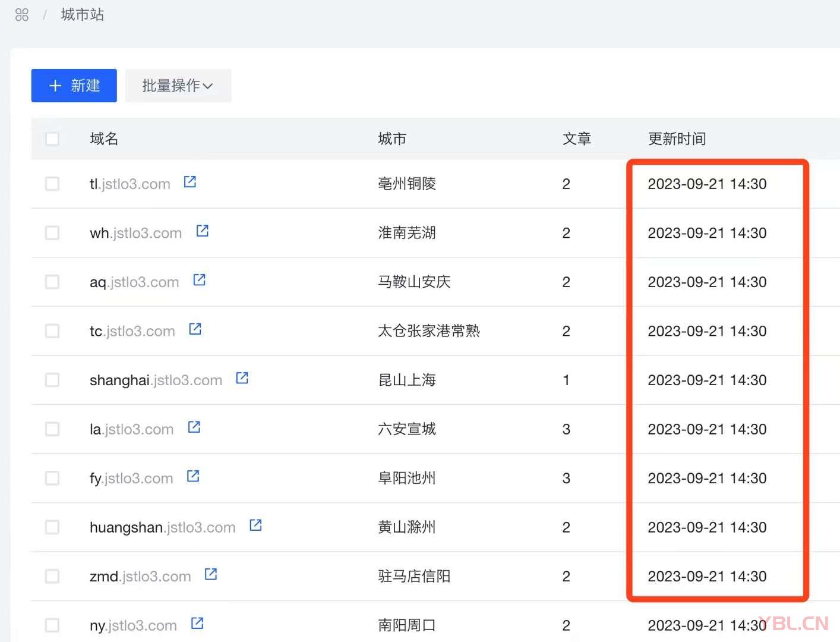Open external link icon for tl.jstlo3.com
Viewport: 840px width, 642px height.
click(190, 182)
